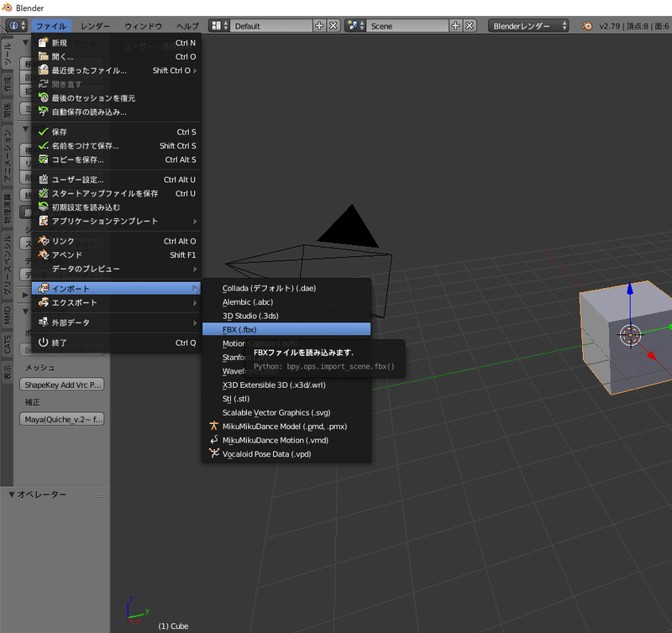Viewport: 672px width, 633px height.
Task: Click the Open folder icon (開く...)
Action: [43, 56]
